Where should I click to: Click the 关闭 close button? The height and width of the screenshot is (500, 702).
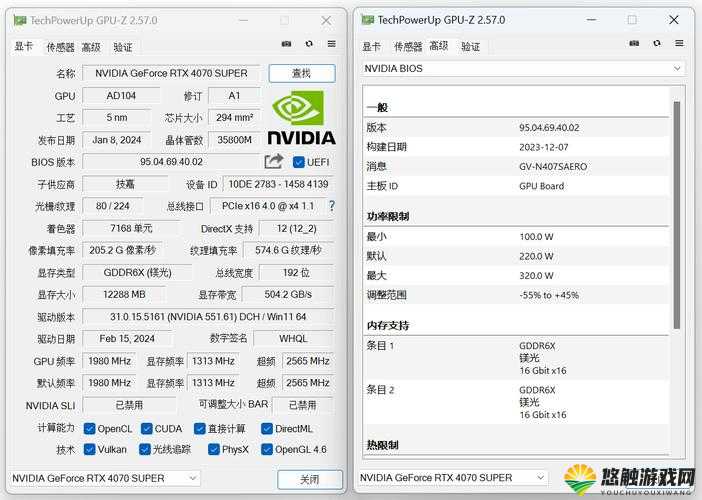310,479
